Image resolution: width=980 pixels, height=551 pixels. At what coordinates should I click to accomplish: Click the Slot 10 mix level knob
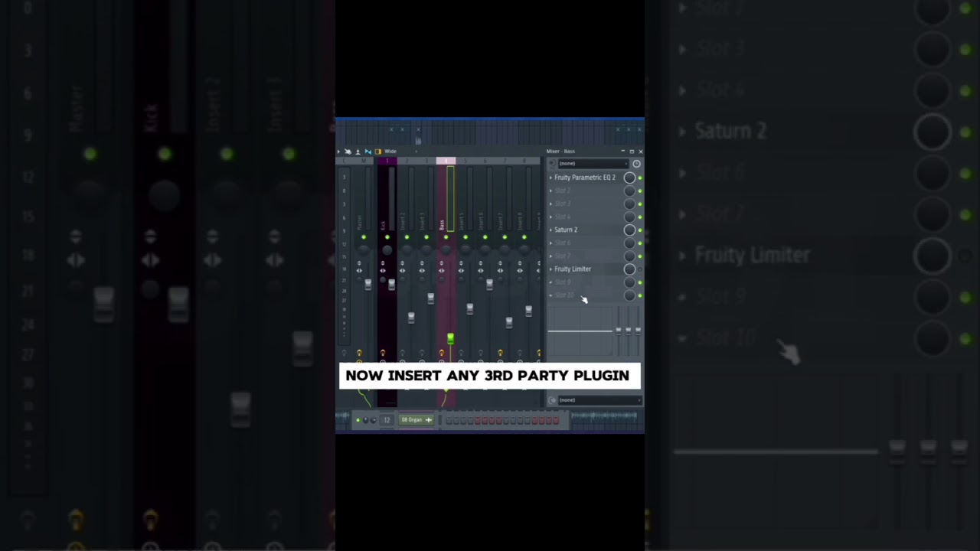click(x=629, y=295)
